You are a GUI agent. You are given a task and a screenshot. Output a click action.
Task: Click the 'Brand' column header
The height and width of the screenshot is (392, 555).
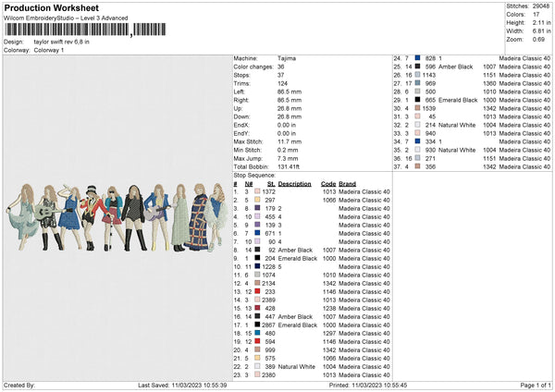click(x=347, y=184)
